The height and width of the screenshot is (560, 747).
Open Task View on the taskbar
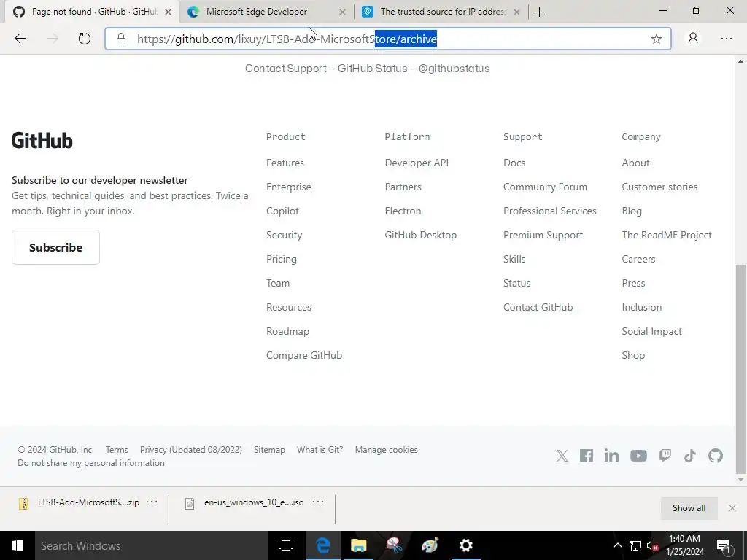(286, 545)
